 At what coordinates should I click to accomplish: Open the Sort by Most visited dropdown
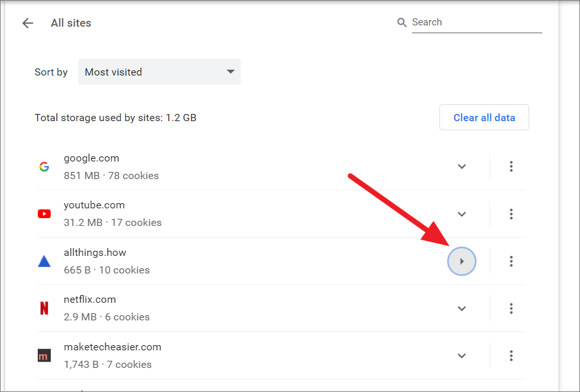[159, 72]
